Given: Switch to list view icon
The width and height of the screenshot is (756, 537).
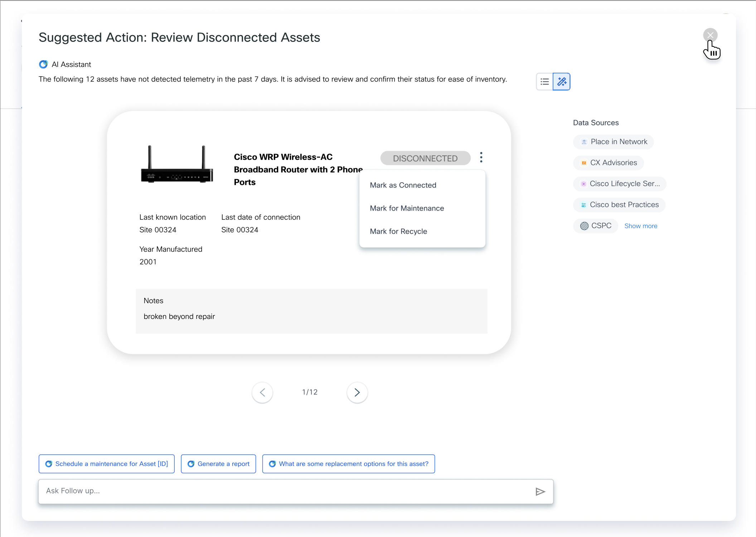Looking at the screenshot, I should (x=544, y=82).
